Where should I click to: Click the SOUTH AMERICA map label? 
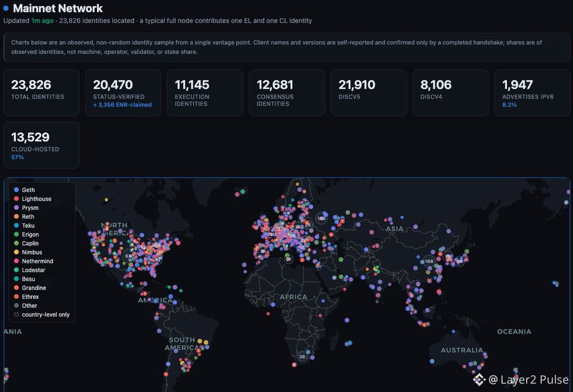[182, 344]
